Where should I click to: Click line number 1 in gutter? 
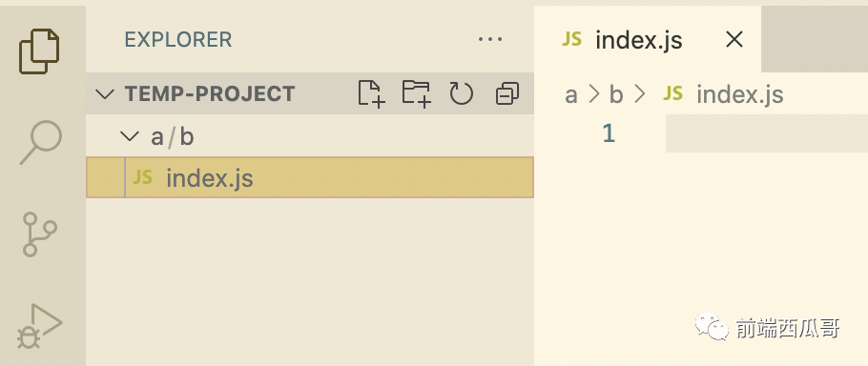[x=609, y=133]
